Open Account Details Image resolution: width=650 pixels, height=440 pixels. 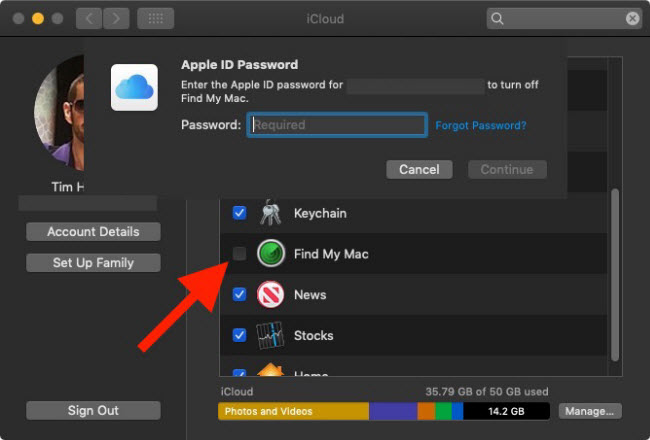tap(93, 232)
